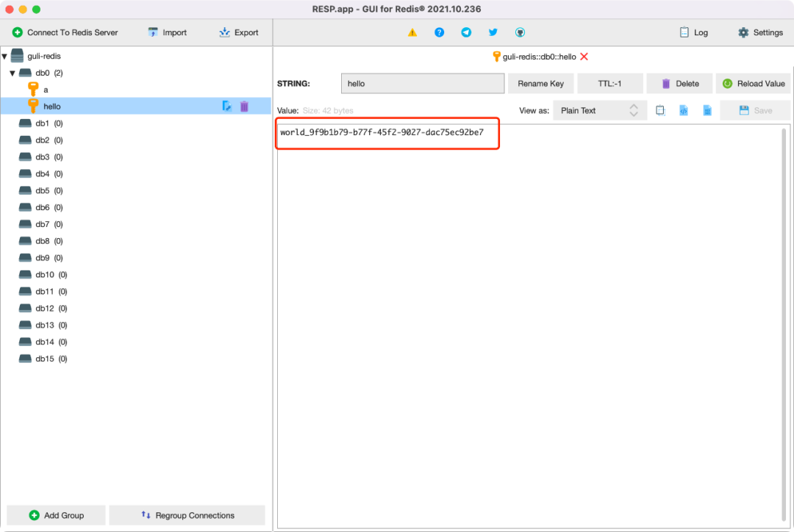Close the guli-redis::db0::hello tab
The width and height of the screenshot is (794, 532).
click(x=584, y=57)
